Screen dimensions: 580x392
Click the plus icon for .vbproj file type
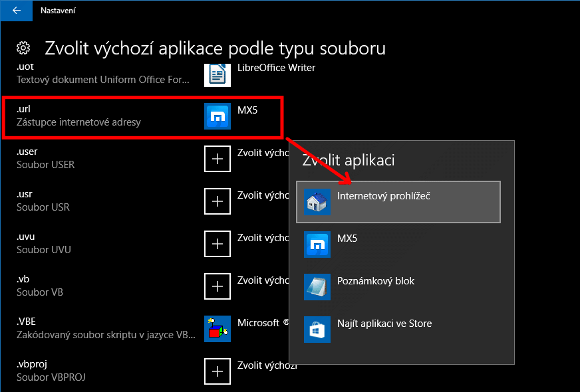(217, 371)
